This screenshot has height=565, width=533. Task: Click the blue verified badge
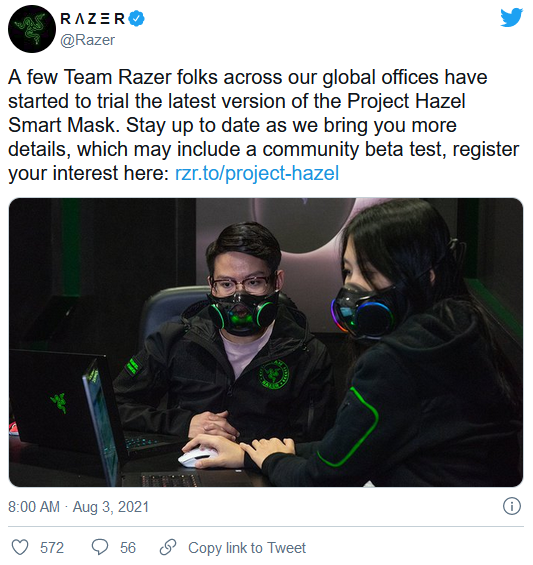137,19
